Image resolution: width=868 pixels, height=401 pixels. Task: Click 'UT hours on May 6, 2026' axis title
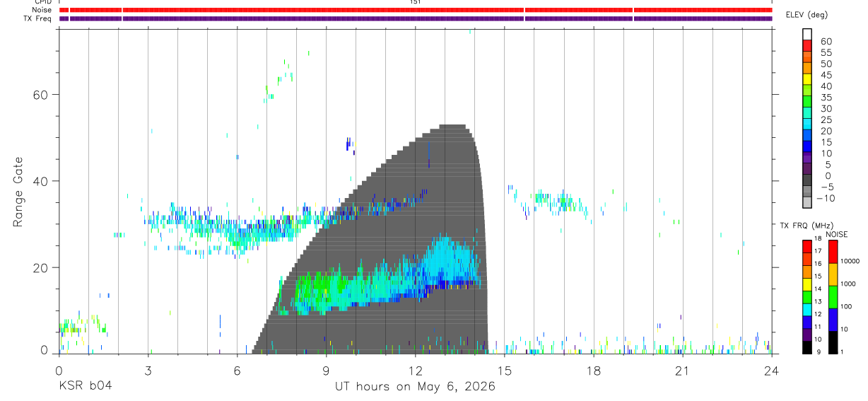416,386
